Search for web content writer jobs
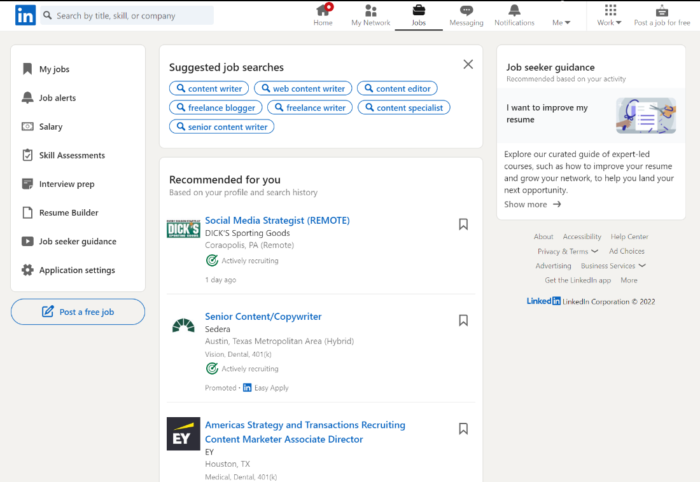This screenshot has width=700, height=482. [303, 88]
